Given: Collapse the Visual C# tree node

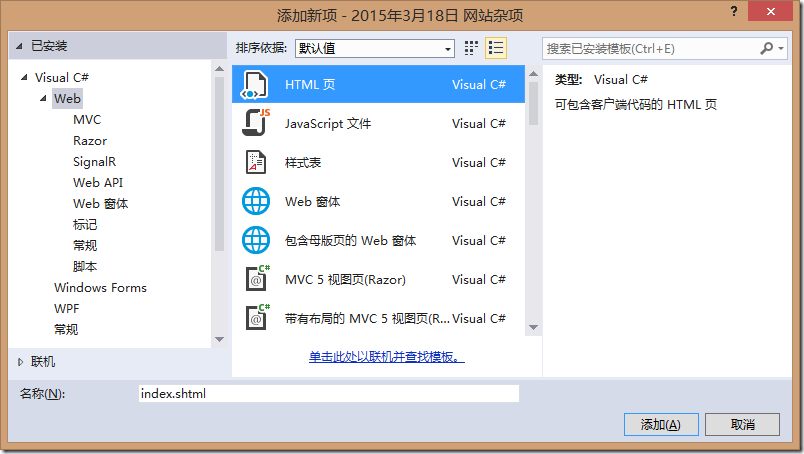Looking at the screenshot, I should click(24, 77).
